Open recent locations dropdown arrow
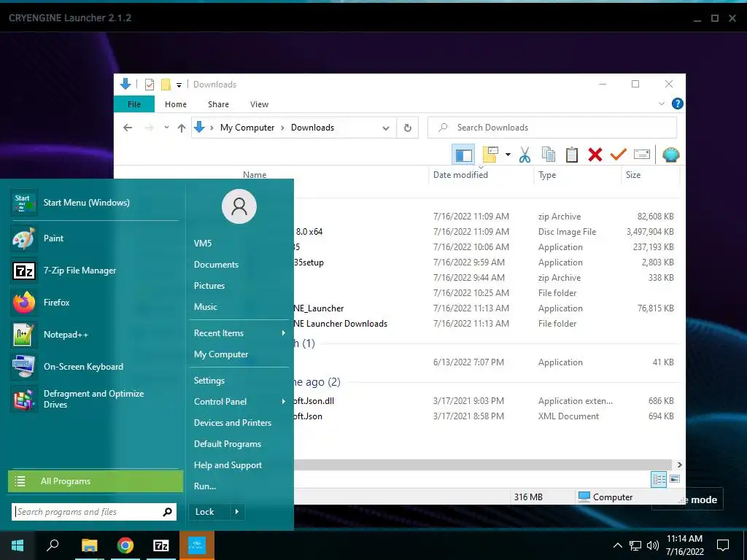The height and width of the screenshot is (560, 747). [166, 128]
